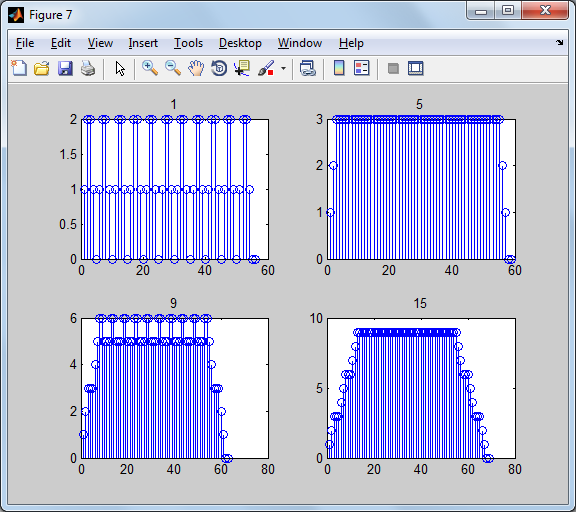
Task: Open a file with the folder icon
Action: click(x=42, y=68)
